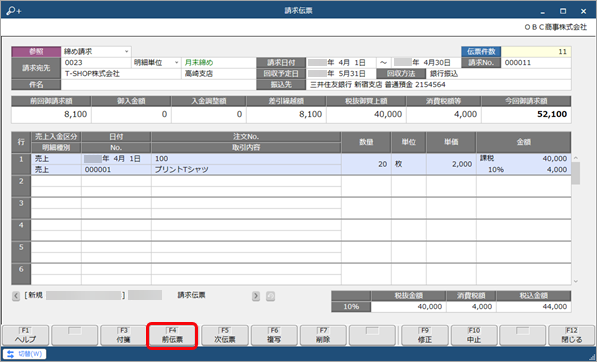This screenshot has width=597, height=362.
Task: Click the 件名 input field
Action: pyautogui.click(x=158, y=85)
